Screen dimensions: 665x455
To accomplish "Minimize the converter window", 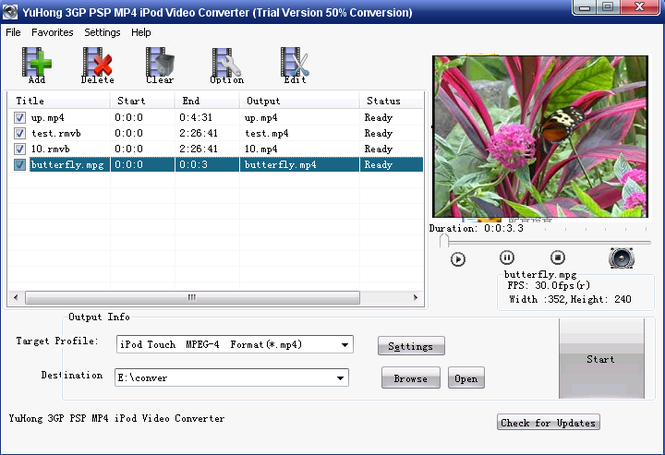I will point(584,7).
